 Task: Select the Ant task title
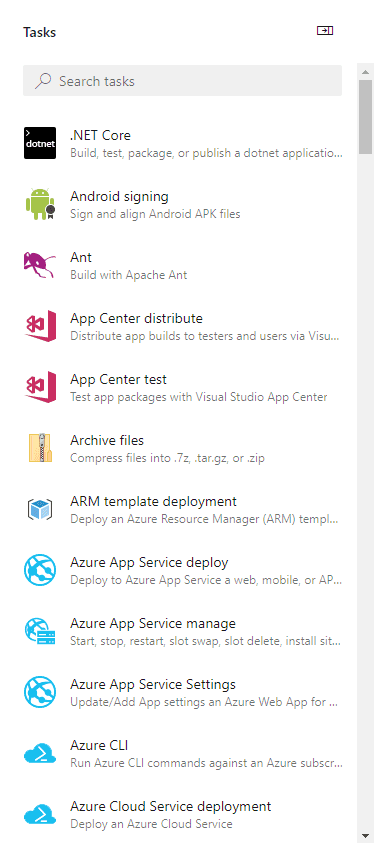click(x=81, y=258)
